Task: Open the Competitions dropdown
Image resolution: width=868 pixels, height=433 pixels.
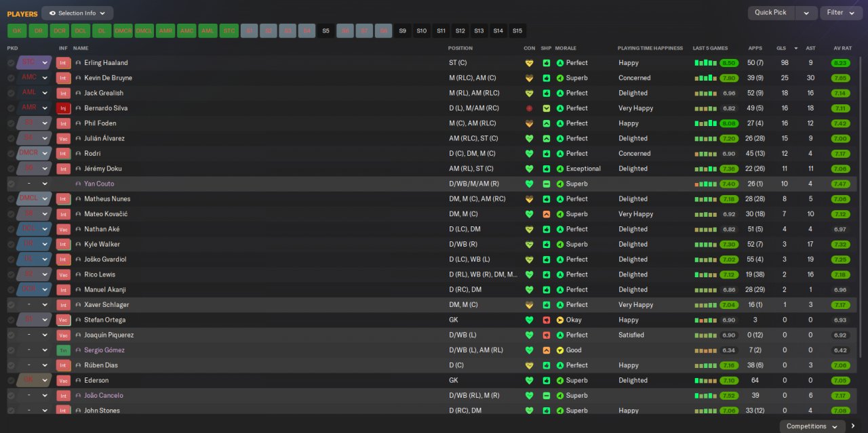Action: coord(812,426)
